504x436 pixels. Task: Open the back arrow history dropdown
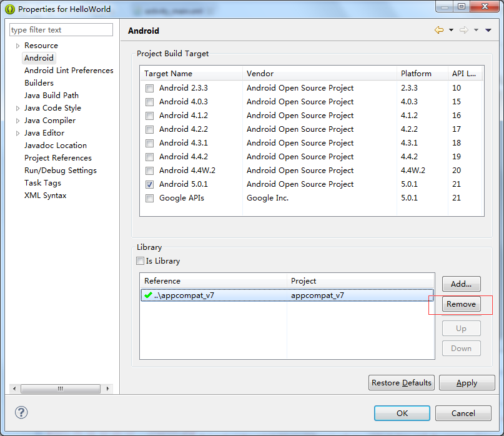[451, 29]
